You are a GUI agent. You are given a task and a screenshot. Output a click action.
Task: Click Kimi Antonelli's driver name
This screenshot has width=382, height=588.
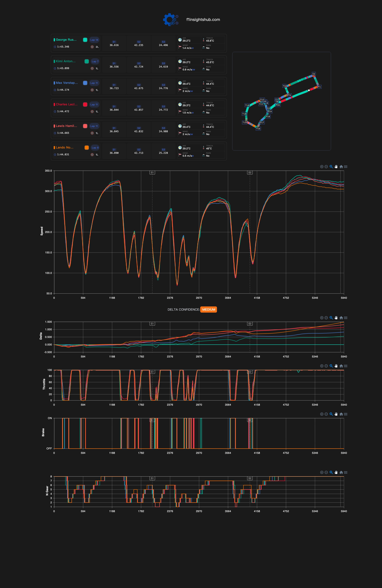click(65, 61)
